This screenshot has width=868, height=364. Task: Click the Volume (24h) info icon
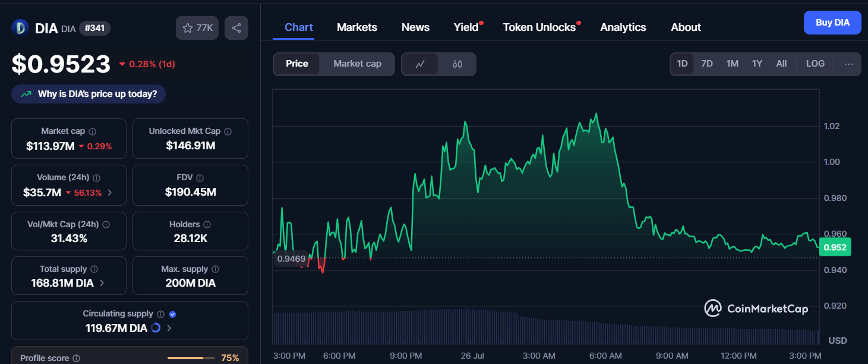tap(97, 178)
